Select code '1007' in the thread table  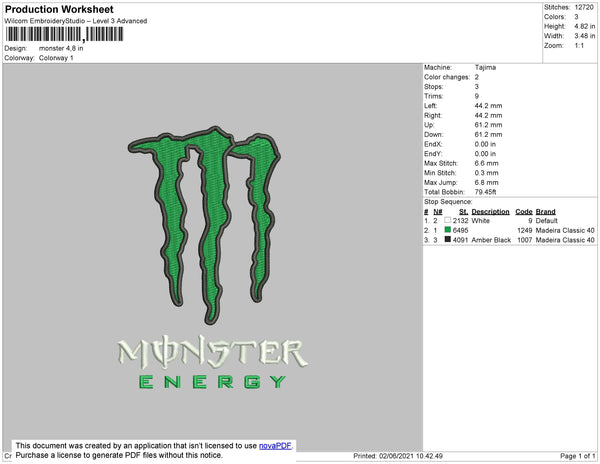pyautogui.click(x=525, y=240)
